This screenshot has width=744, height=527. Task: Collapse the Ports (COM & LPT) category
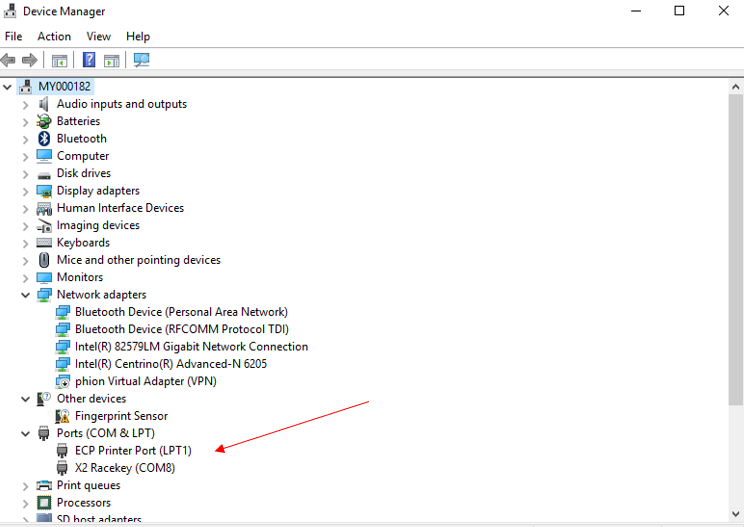(x=26, y=433)
